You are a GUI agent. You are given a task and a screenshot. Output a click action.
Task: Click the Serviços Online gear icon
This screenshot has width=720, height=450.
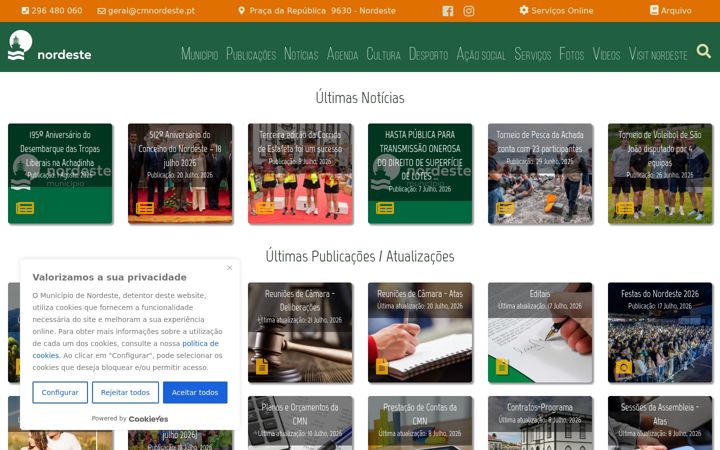[524, 10]
